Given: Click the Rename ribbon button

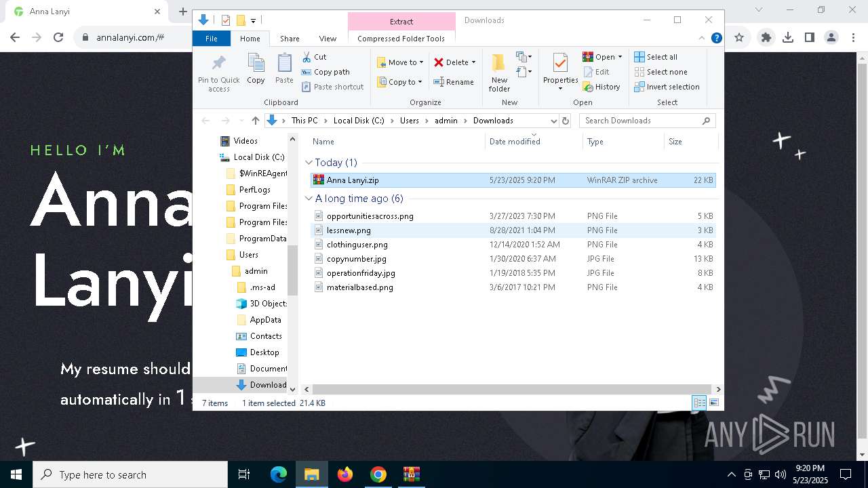Looking at the screenshot, I should coord(454,82).
